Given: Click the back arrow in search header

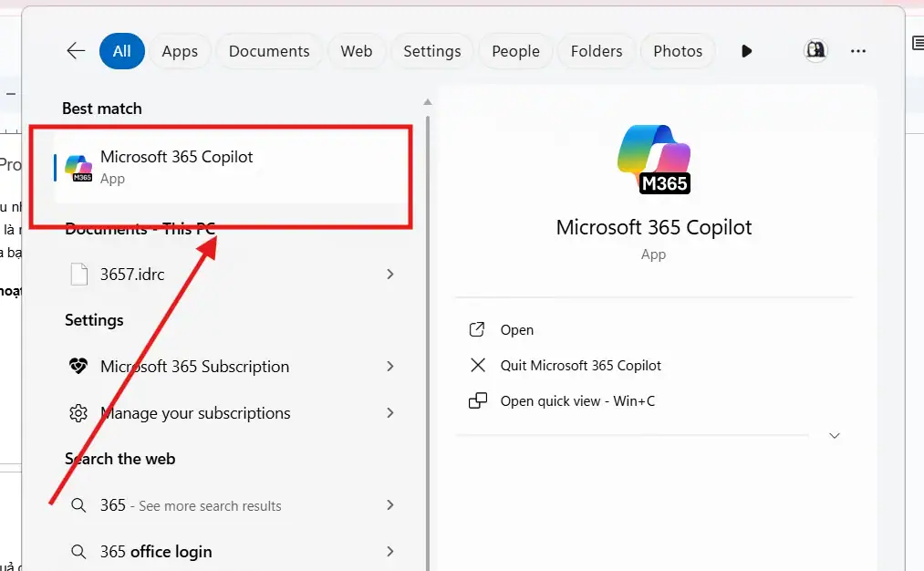Looking at the screenshot, I should click(76, 51).
